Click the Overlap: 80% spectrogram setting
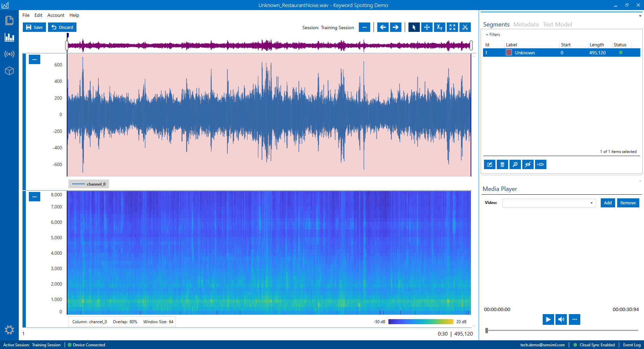 (x=125, y=322)
